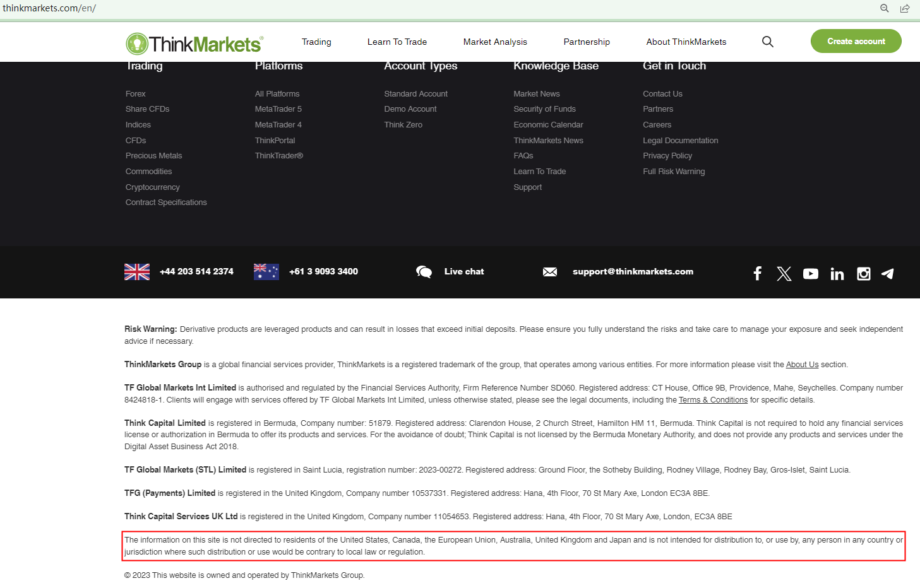Follow the About Us link
920x588 pixels.
coord(801,364)
